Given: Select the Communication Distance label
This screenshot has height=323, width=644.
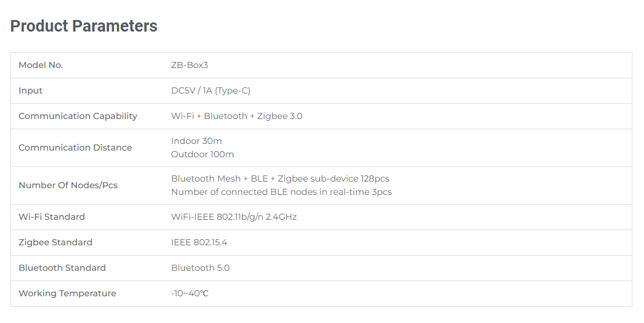Looking at the screenshot, I should tap(75, 148).
